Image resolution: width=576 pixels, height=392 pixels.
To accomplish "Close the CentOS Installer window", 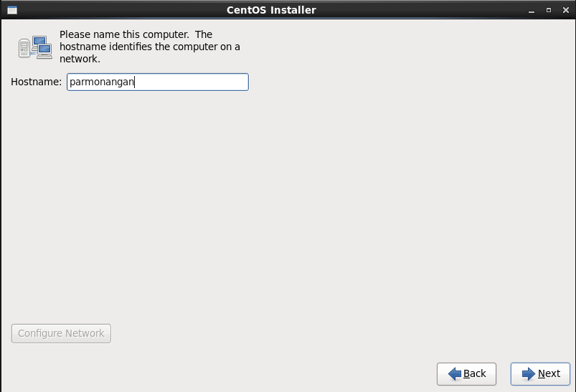I will pyautogui.click(x=565, y=10).
